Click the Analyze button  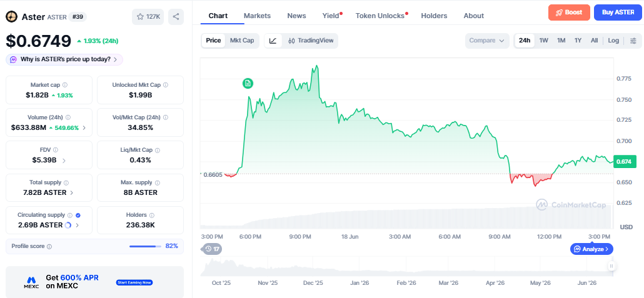[591, 249]
